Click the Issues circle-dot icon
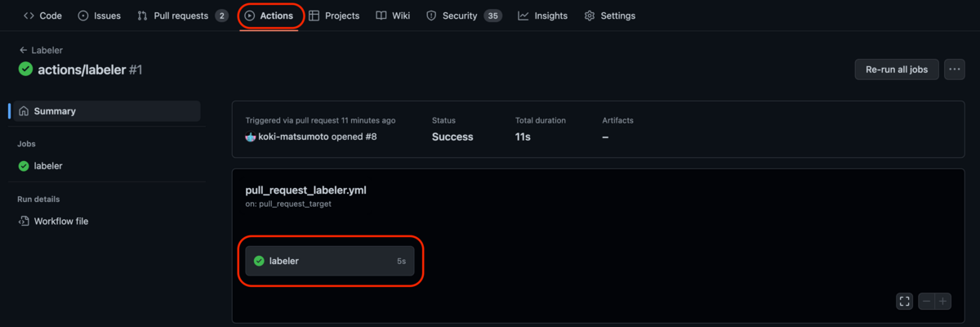980x327 pixels. [x=83, y=16]
